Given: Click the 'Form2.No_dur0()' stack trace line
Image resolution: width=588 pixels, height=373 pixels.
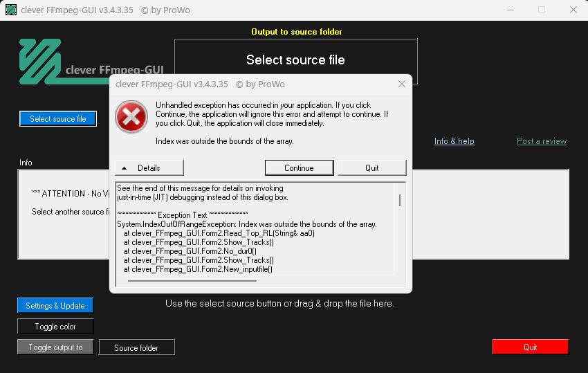Looking at the screenshot, I should (x=190, y=251).
